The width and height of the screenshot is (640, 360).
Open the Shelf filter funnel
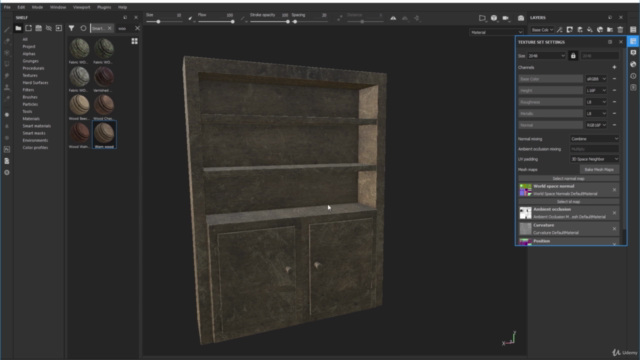point(71,28)
